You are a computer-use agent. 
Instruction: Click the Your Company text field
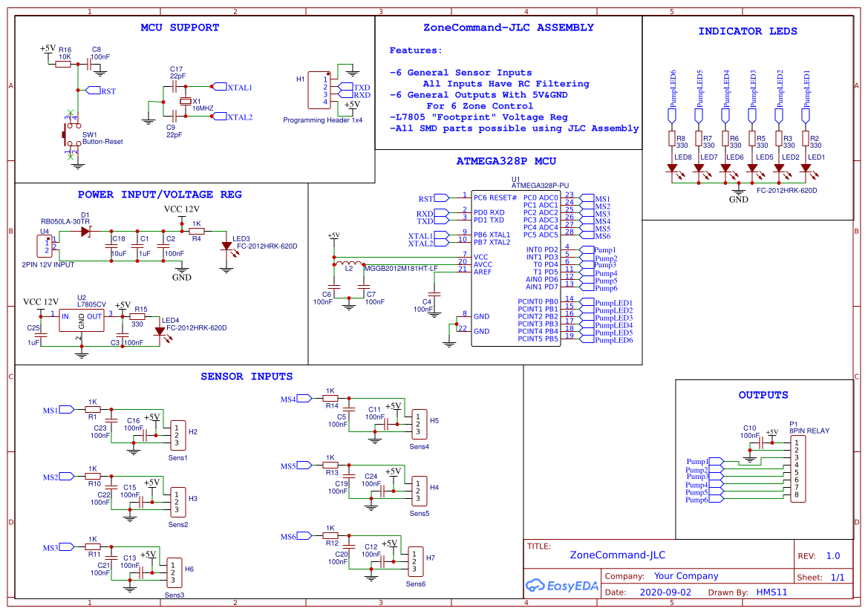(686, 576)
